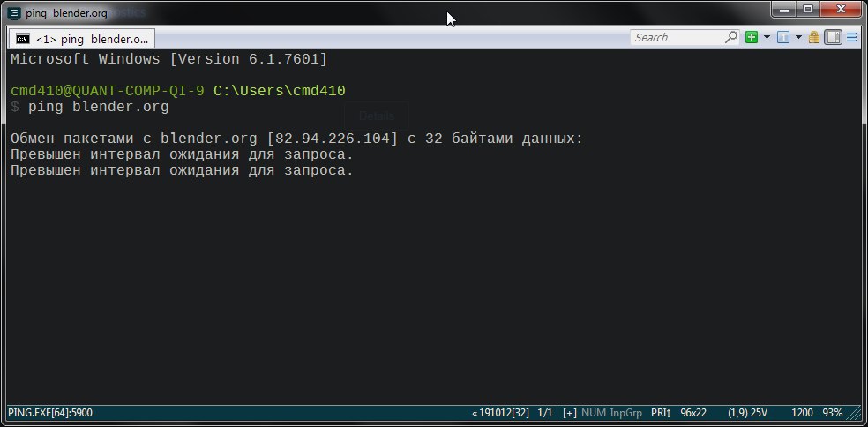Click the 'cmd410@QUANT-COMP-QI-9' prompt text
Screen dimensions: 868x427
tap(108, 91)
